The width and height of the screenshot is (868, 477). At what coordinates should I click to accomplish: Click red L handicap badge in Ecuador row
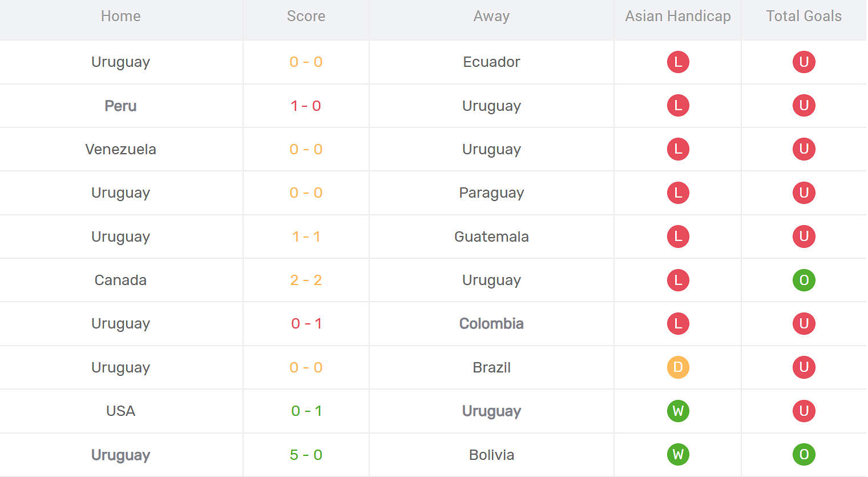pos(678,62)
